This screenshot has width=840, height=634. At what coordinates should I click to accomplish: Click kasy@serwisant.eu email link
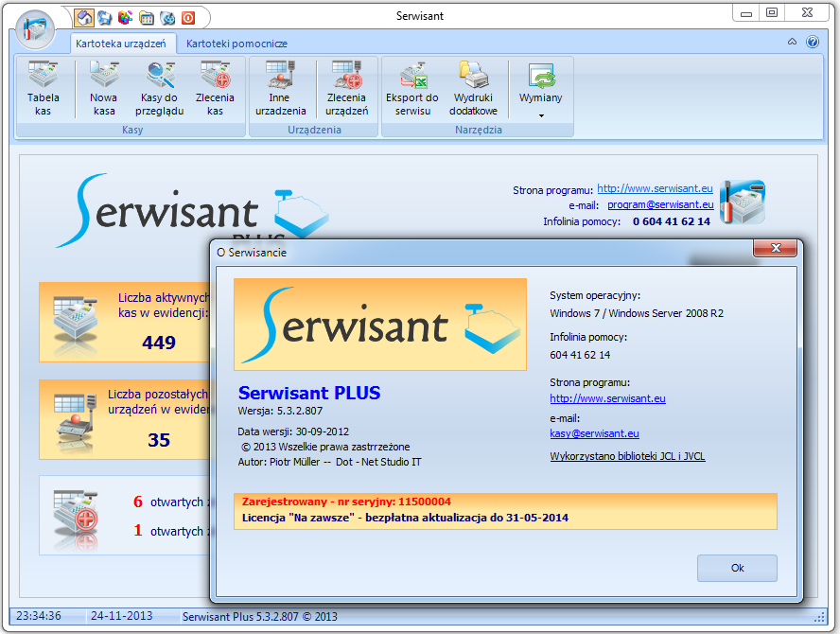tap(594, 433)
